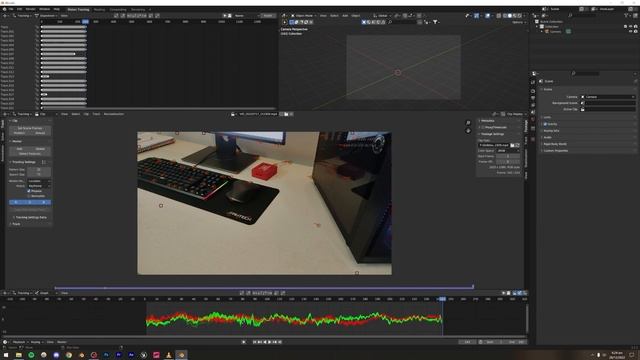Screen dimensions: 640x360
Task: Click the Pattern Size field
Action: [39, 169]
